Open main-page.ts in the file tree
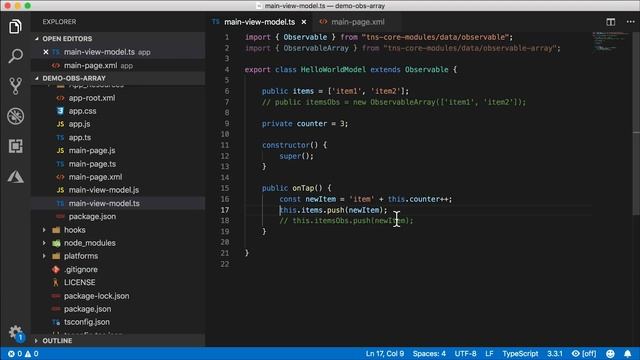 click(x=92, y=164)
